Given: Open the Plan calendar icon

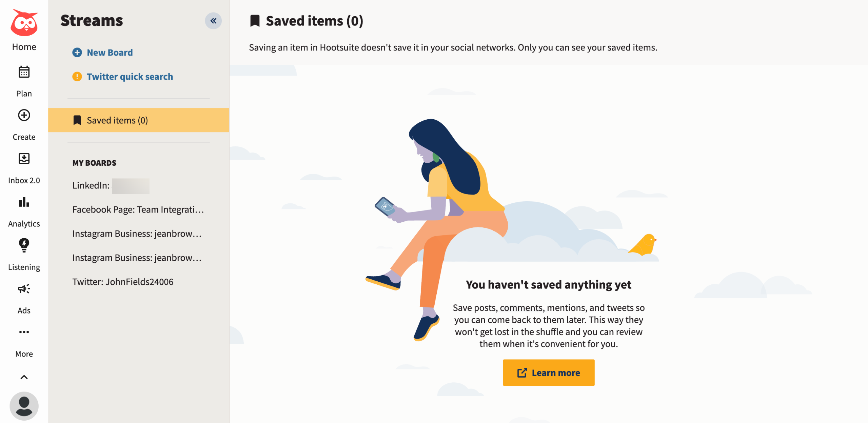Looking at the screenshot, I should (24, 72).
